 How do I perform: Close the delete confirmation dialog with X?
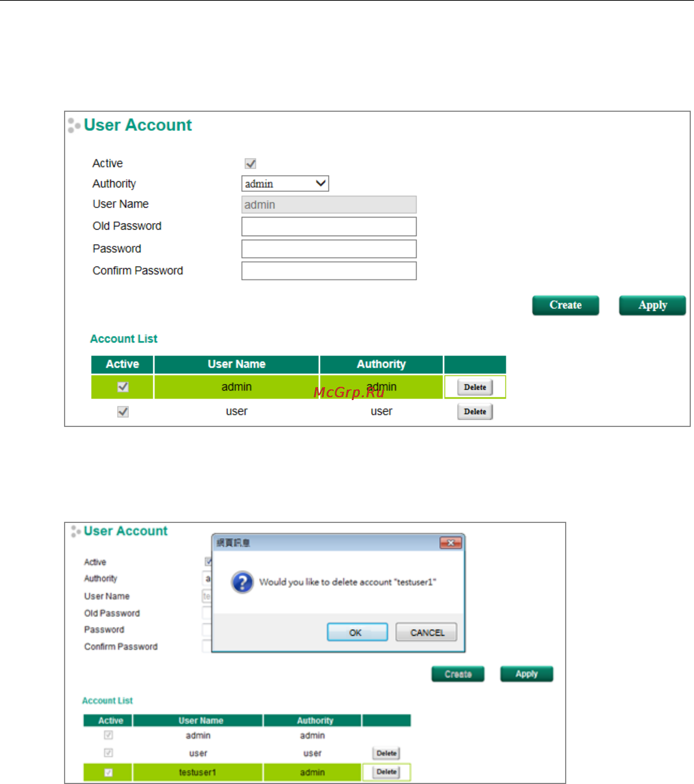[451, 543]
